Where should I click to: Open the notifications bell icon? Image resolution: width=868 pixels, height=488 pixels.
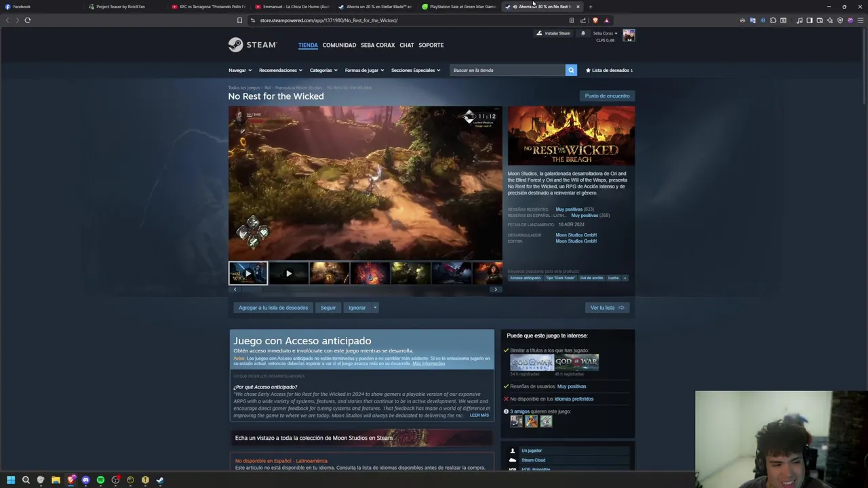[x=583, y=33]
